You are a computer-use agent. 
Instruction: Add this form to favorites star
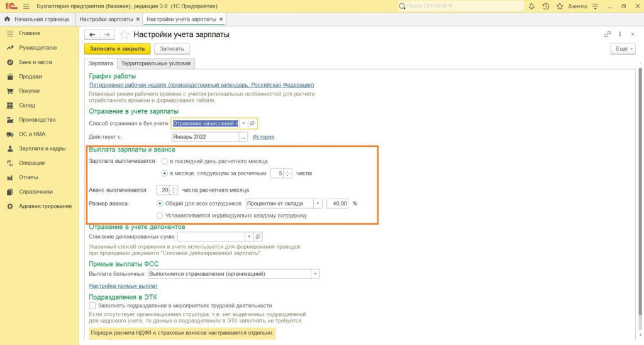tap(125, 35)
